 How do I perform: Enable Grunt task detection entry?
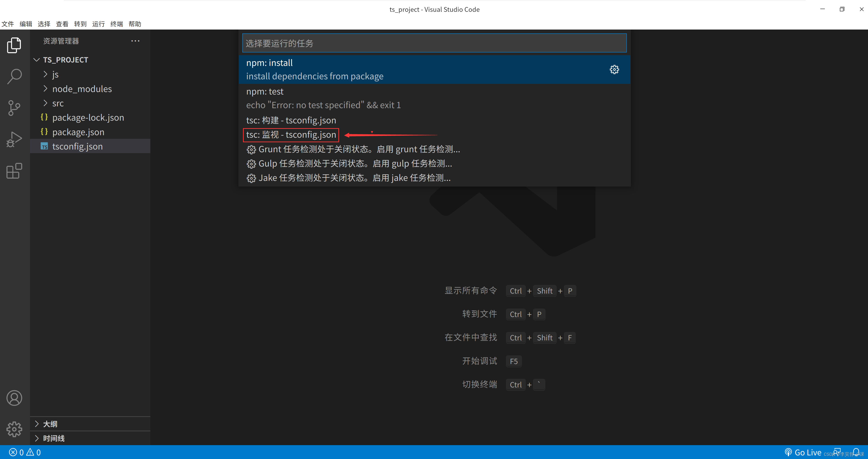(x=434, y=150)
